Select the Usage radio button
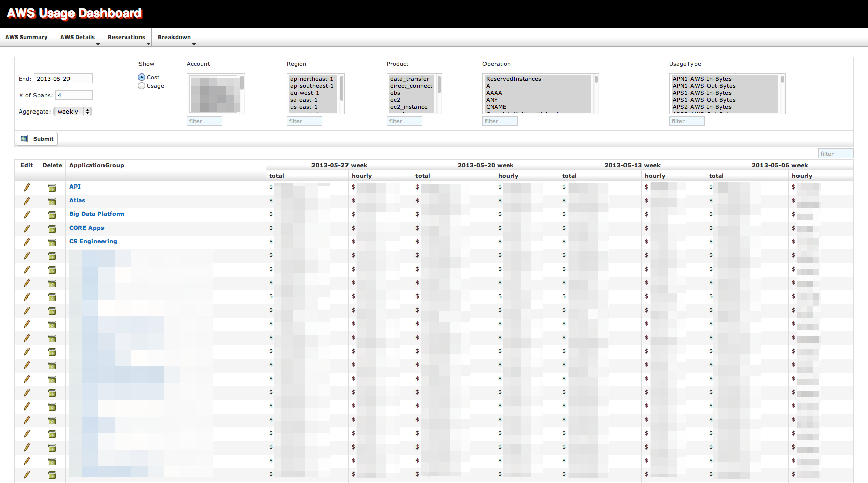Screen dimensions: 868x483 pos(142,86)
